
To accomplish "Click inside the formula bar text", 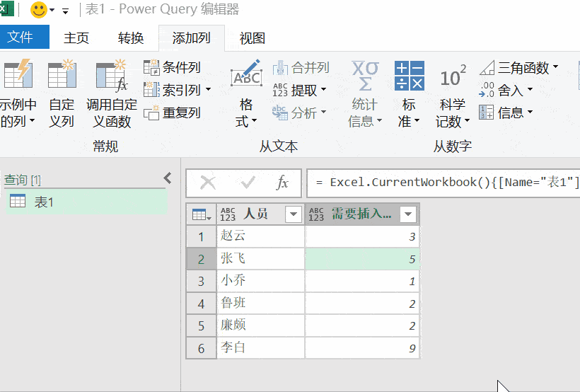I will pos(444,183).
